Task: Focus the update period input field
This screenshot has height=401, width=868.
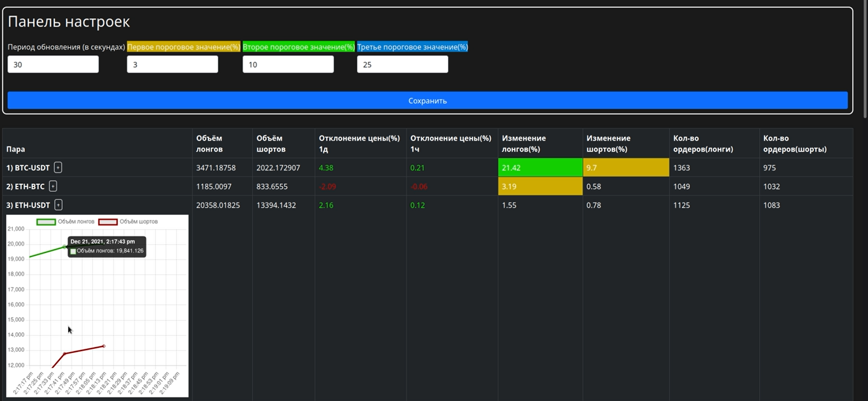Action: click(53, 64)
